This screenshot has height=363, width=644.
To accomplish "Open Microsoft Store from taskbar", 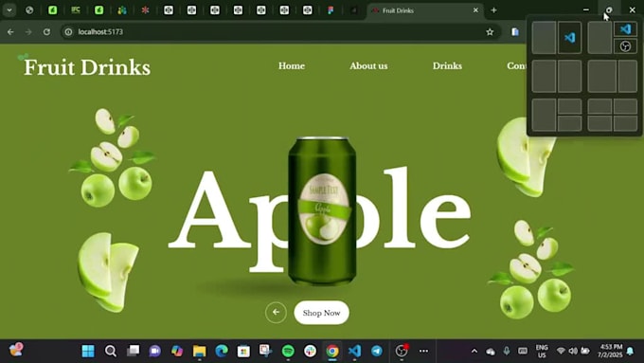I will coord(243,351).
